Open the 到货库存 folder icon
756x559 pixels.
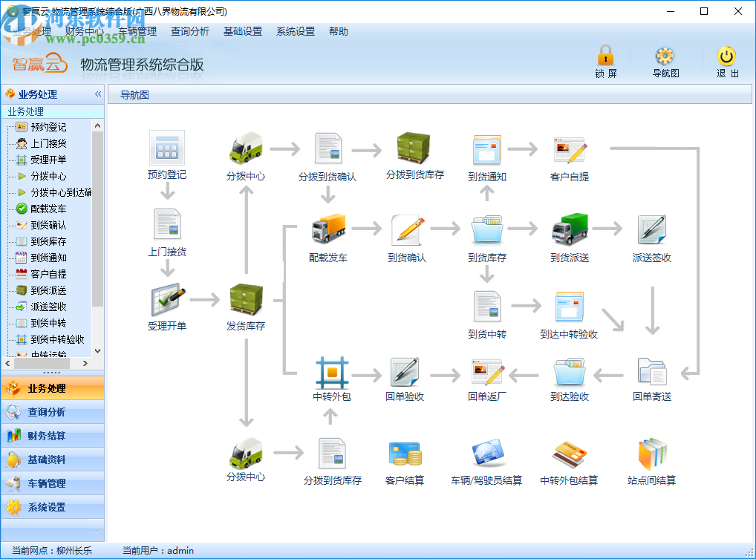point(487,229)
